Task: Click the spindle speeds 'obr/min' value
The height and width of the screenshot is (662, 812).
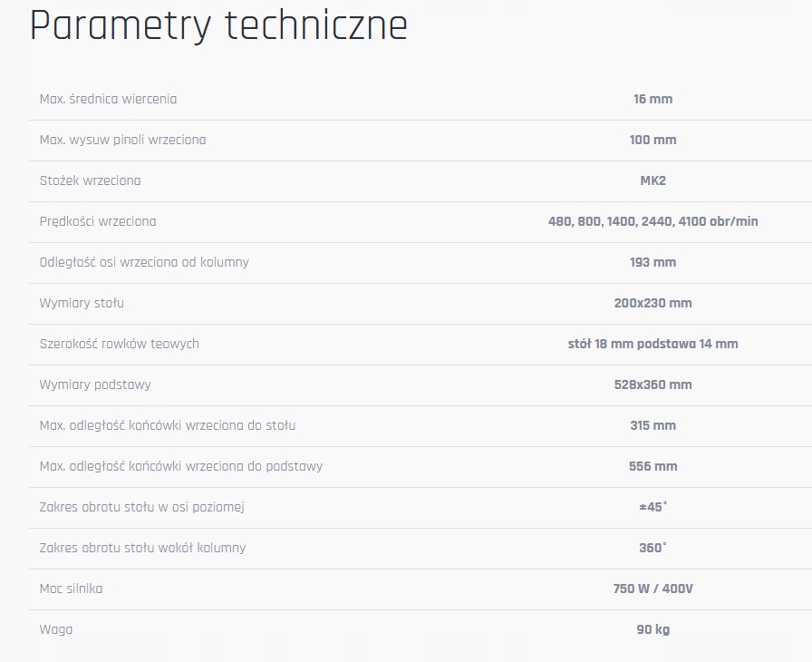Action: (x=652, y=221)
